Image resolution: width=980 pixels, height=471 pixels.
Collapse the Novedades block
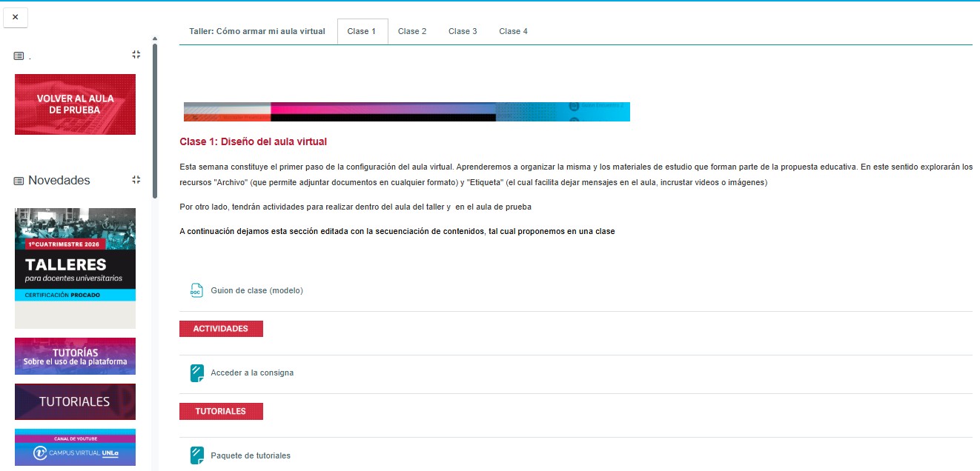click(136, 180)
